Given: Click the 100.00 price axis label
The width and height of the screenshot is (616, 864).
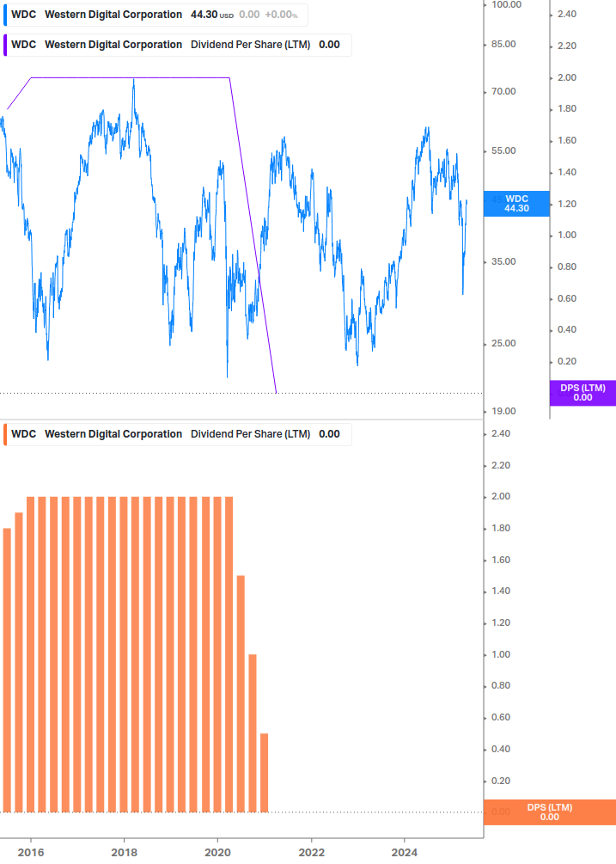Looking at the screenshot, I should tap(506, 5).
